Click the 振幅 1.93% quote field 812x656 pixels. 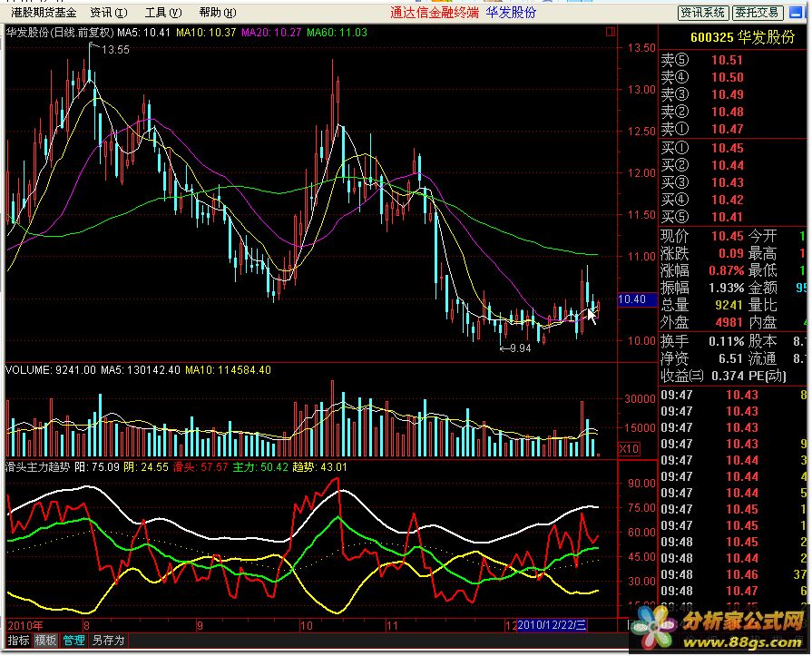coord(702,288)
